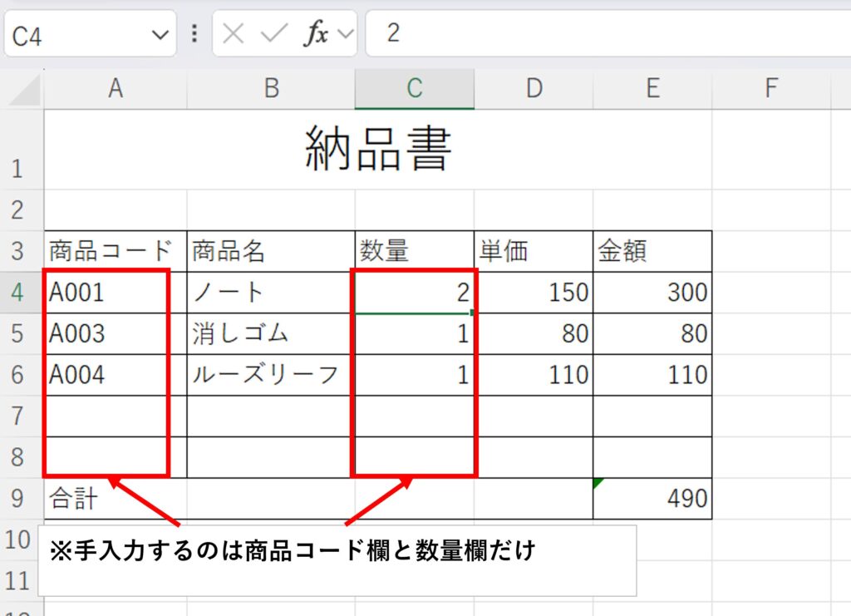Image resolution: width=851 pixels, height=616 pixels.
Task: Select cell containing A004
Action: (x=116, y=375)
